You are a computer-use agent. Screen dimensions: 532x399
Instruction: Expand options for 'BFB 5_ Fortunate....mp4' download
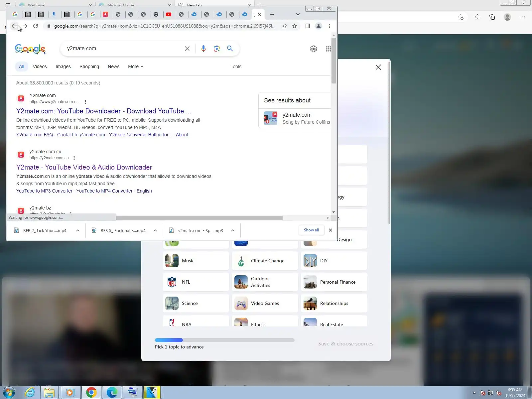[x=155, y=230]
